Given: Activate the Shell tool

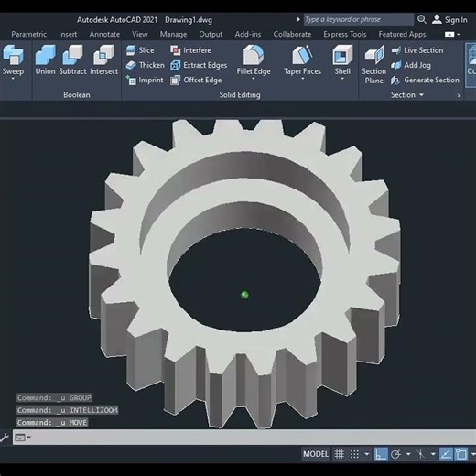Looking at the screenshot, I should [x=342, y=59].
